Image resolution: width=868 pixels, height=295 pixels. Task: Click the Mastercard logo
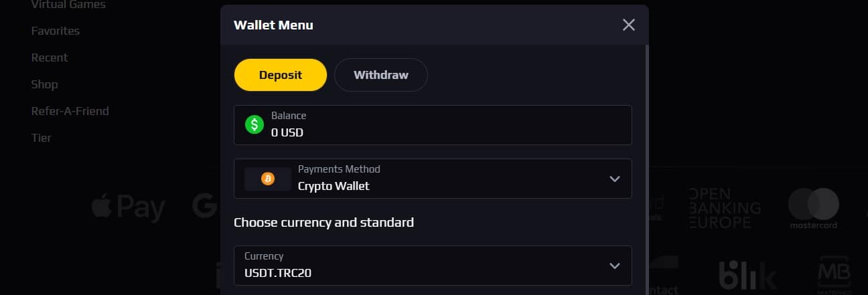[813, 208]
